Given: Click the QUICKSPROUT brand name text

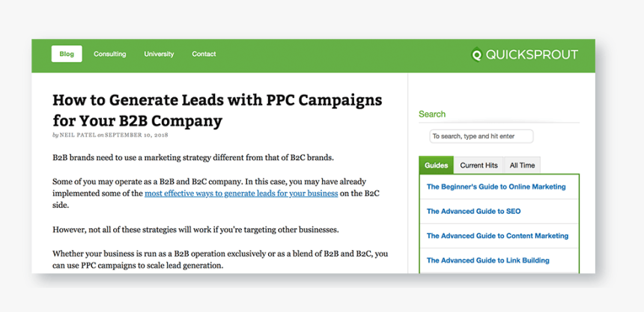Looking at the screenshot, I should click(532, 55).
